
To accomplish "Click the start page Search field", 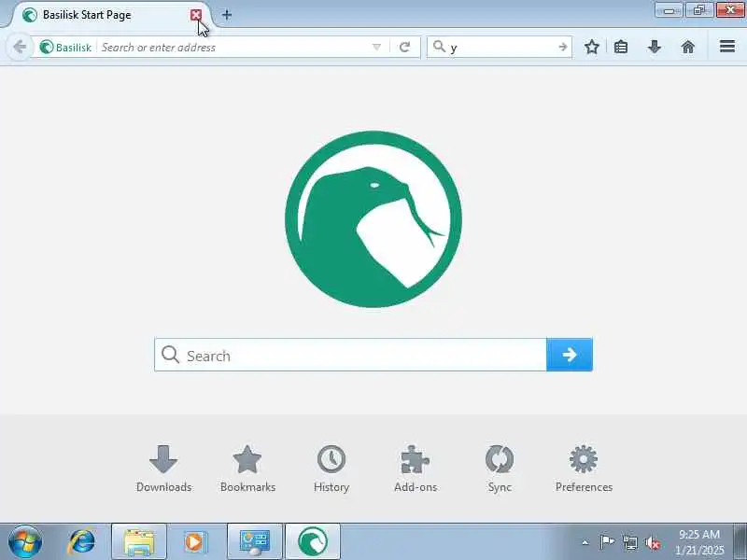I will point(351,355).
